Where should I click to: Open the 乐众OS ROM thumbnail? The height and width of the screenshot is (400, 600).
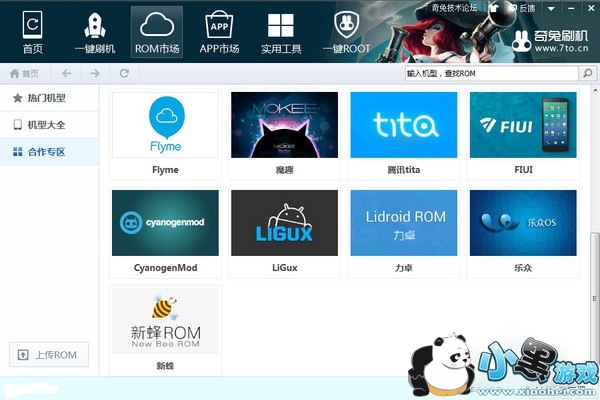(523, 223)
